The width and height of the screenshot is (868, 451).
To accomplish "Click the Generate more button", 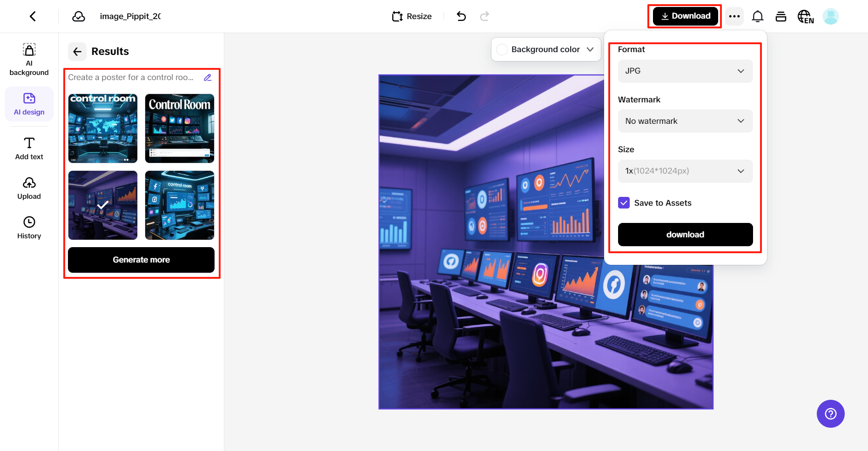I will point(141,260).
